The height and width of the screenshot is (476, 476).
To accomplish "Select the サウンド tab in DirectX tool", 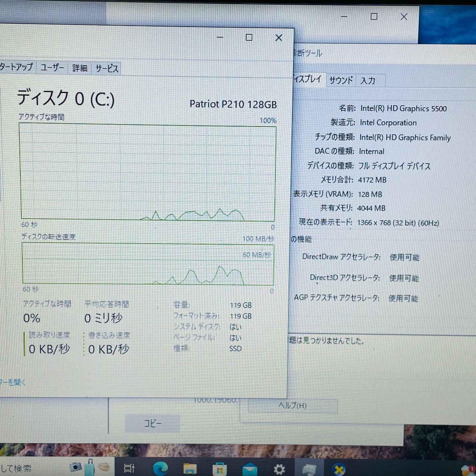I will 341,80.
